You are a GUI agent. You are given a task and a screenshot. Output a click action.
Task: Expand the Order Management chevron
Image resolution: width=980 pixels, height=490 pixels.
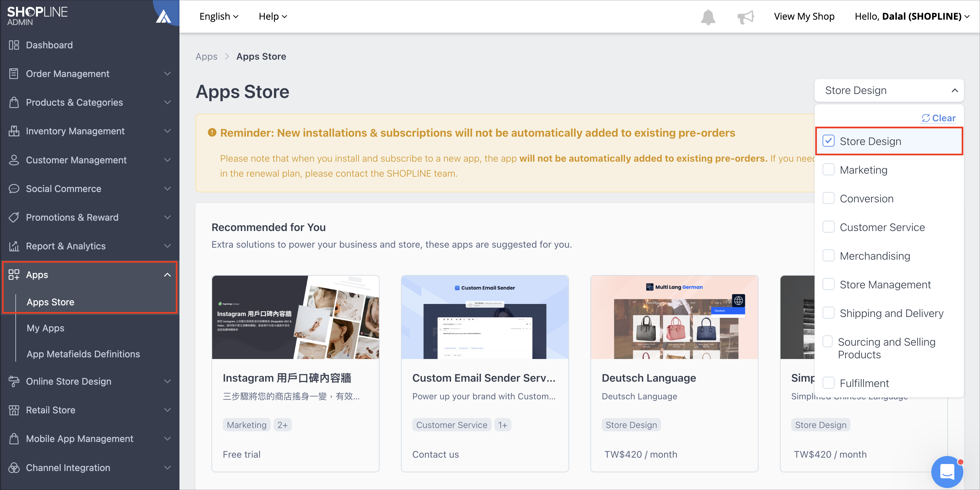coord(167,74)
